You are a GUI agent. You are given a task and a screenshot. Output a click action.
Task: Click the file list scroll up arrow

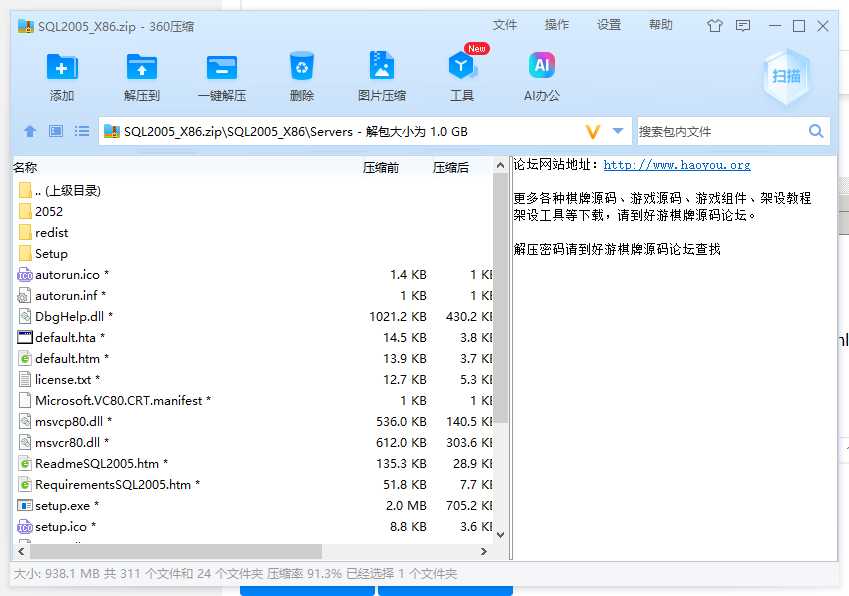pyautogui.click(x=501, y=165)
